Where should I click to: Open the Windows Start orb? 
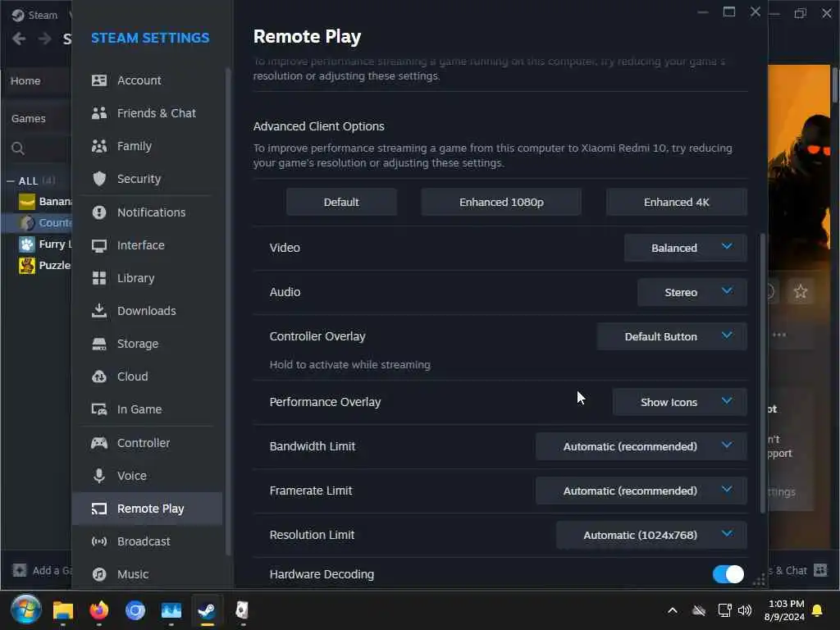click(x=25, y=609)
